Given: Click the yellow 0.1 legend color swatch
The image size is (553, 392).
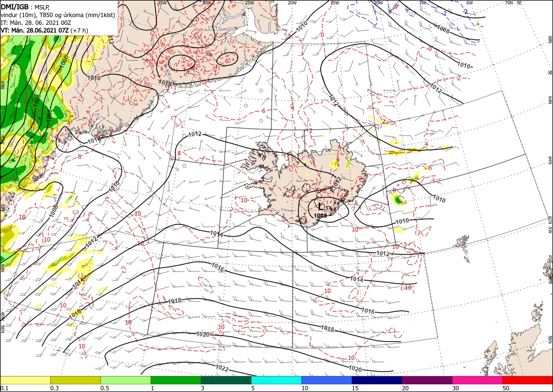Looking at the screenshot, I should click(25, 380).
